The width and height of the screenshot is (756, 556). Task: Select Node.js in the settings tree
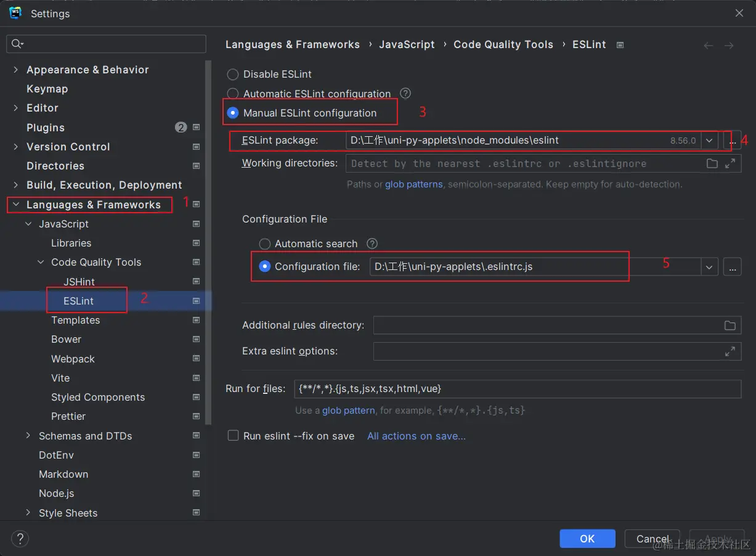coord(57,493)
